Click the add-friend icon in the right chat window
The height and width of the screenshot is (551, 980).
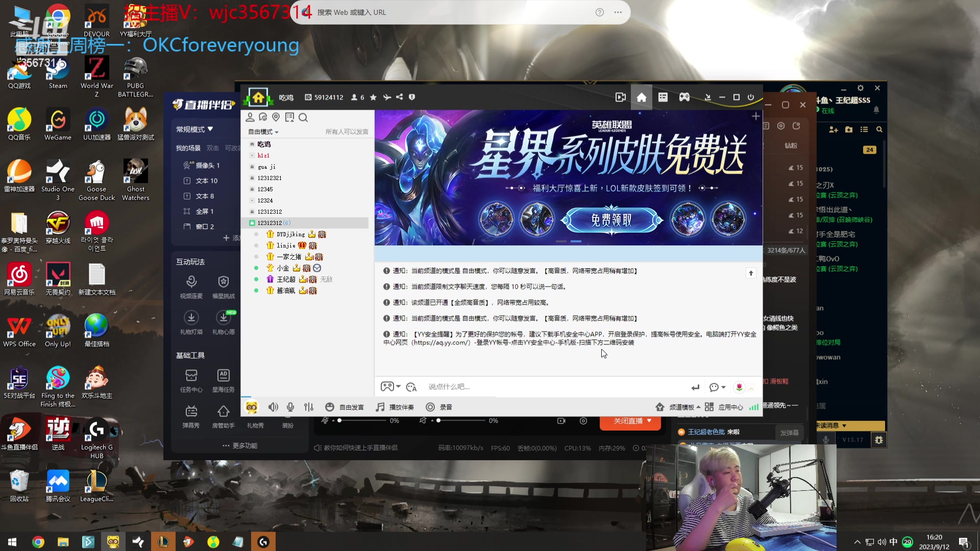pyautogui.click(x=834, y=130)
